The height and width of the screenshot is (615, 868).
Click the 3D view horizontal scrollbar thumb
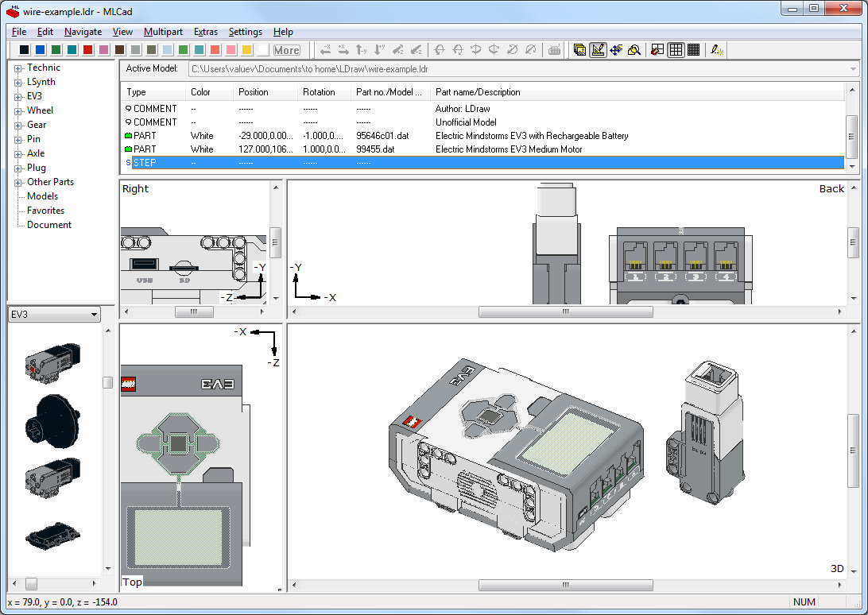[565, 585]
